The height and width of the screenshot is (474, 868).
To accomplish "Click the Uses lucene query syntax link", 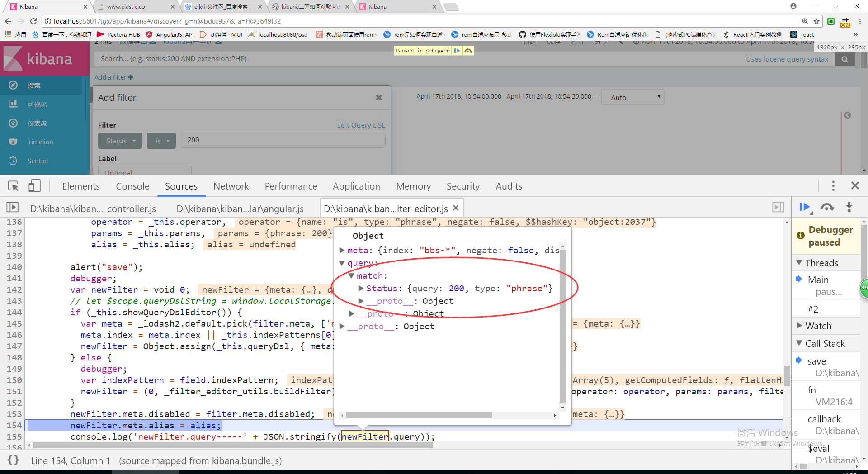I will [x=787, y=59].
